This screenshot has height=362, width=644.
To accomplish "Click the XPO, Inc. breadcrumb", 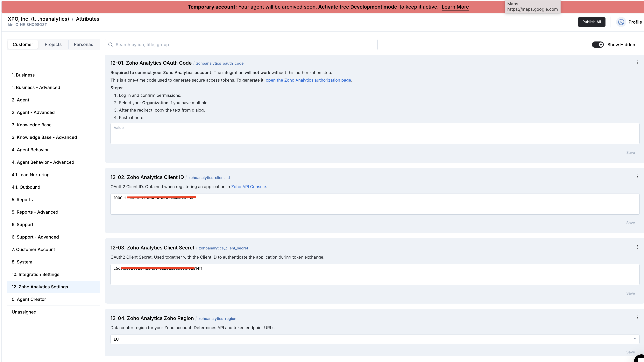I will [38, 19].
